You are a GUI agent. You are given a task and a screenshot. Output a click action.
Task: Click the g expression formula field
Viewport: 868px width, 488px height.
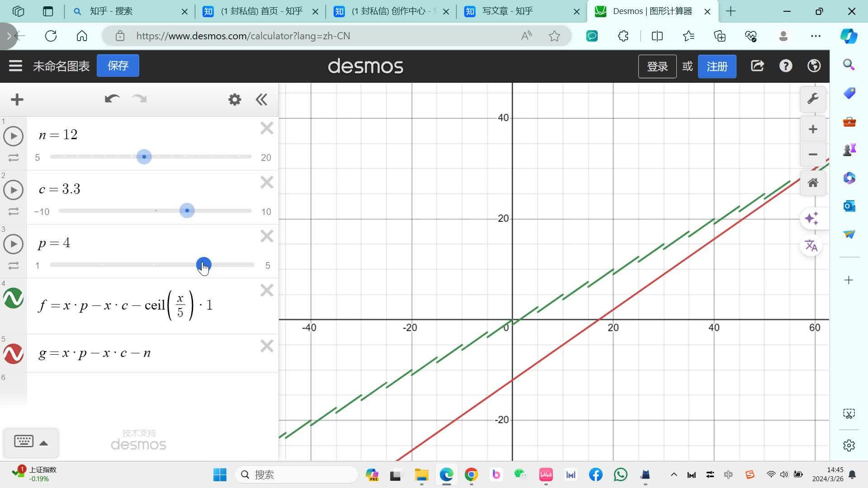coord(95,353)
